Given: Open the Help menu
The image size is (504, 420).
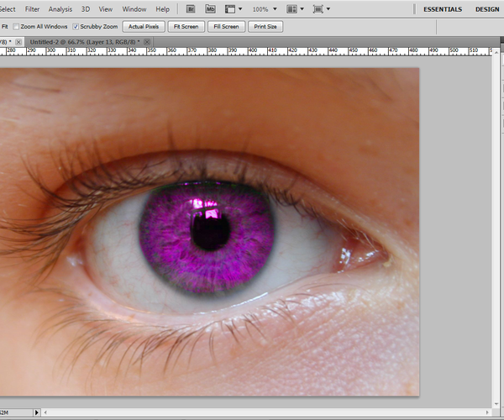Looking at the screenshot, I should (162, 9).
